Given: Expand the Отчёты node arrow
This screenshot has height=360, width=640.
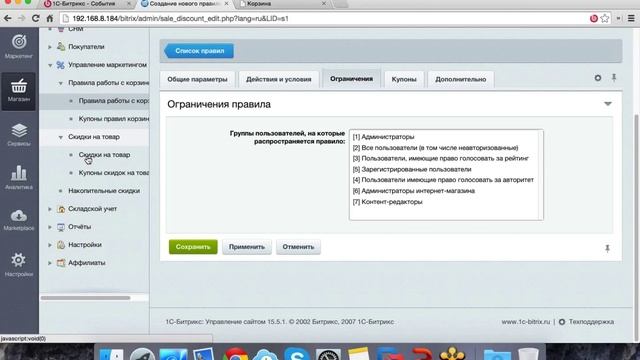Looking at the screenshot, I should [50, 227].
